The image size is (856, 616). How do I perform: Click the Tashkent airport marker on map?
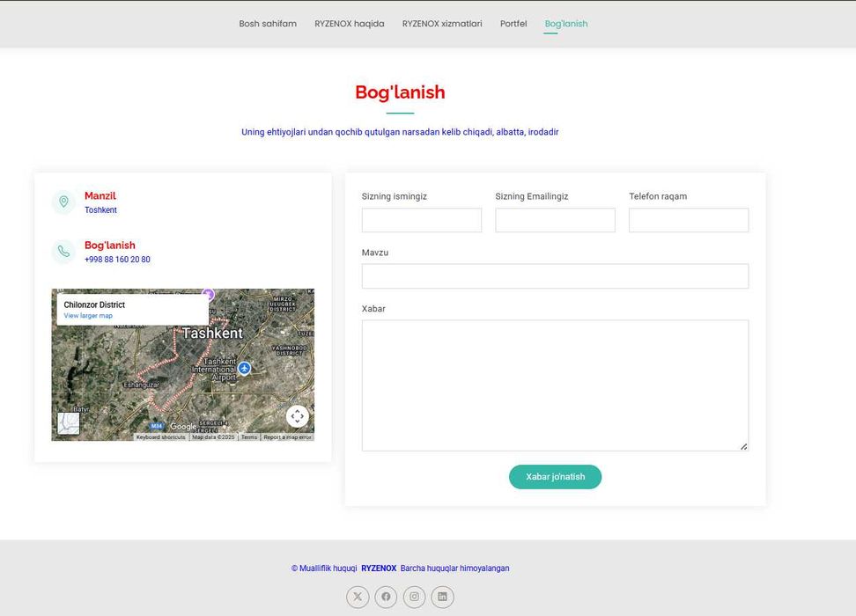(245, 369)
